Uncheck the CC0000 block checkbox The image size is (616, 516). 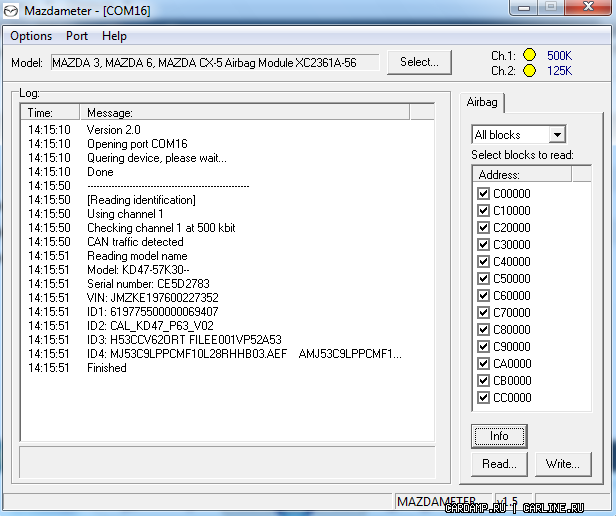coord(483,397)
